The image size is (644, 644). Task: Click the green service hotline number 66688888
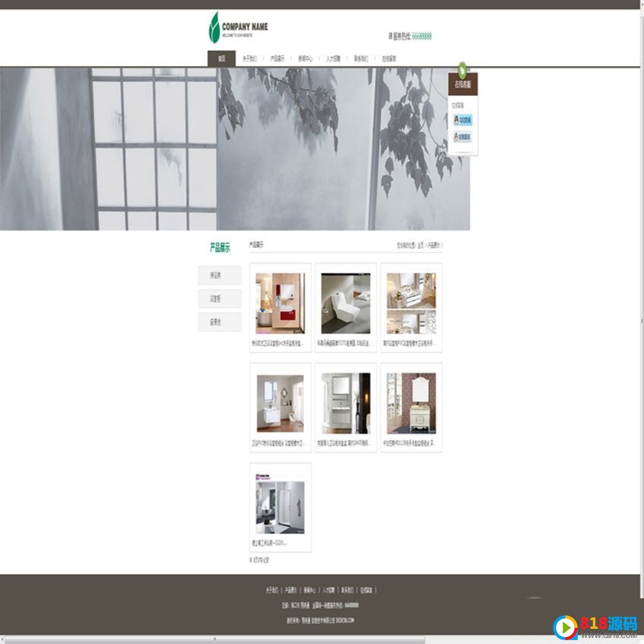422,36
